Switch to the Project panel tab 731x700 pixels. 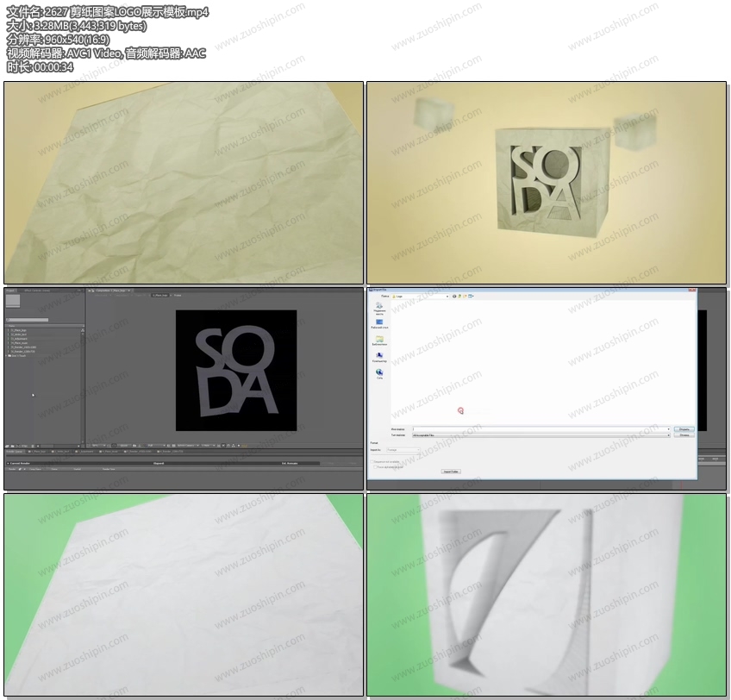coord(11,291)
